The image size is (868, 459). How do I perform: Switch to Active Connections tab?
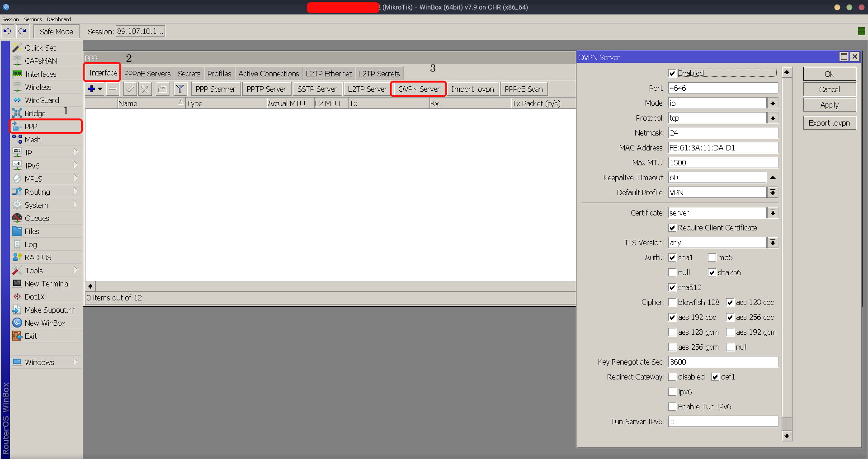[x=269, y=74]
